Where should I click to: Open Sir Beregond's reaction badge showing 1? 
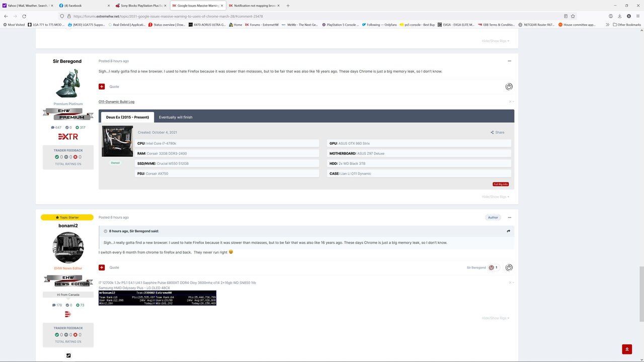coord(492,267)
